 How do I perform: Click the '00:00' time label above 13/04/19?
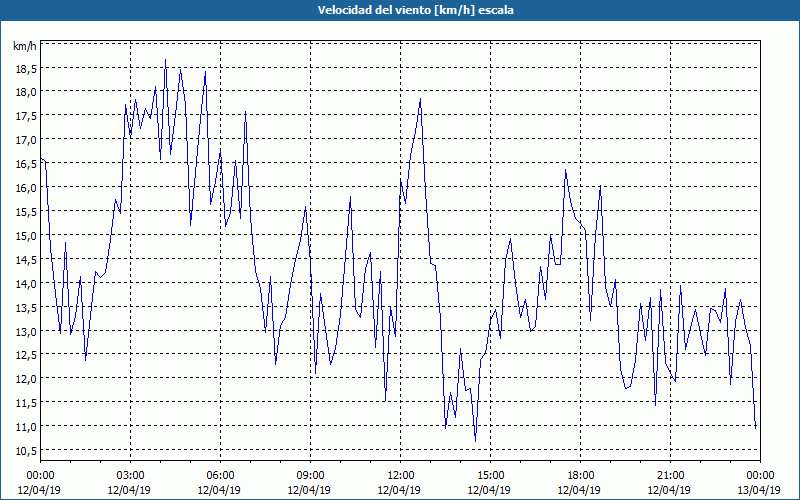click(x=760, y=476)
